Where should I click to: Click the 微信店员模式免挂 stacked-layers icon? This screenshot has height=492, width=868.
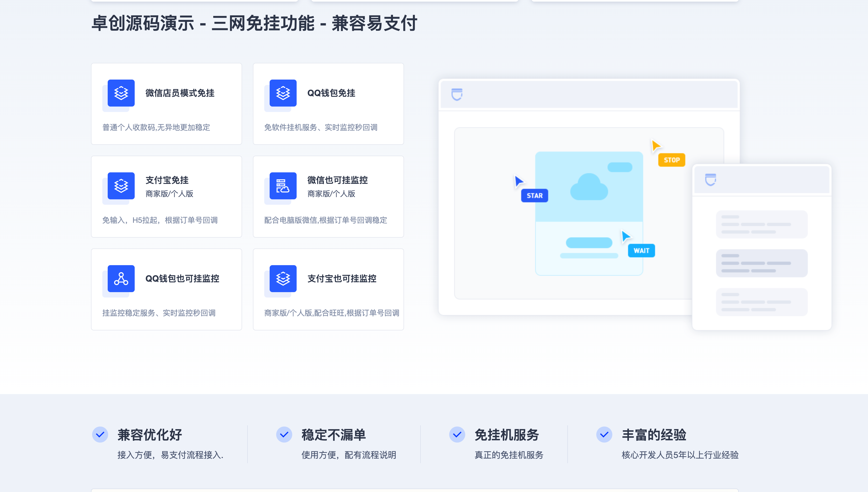(121, 93)
